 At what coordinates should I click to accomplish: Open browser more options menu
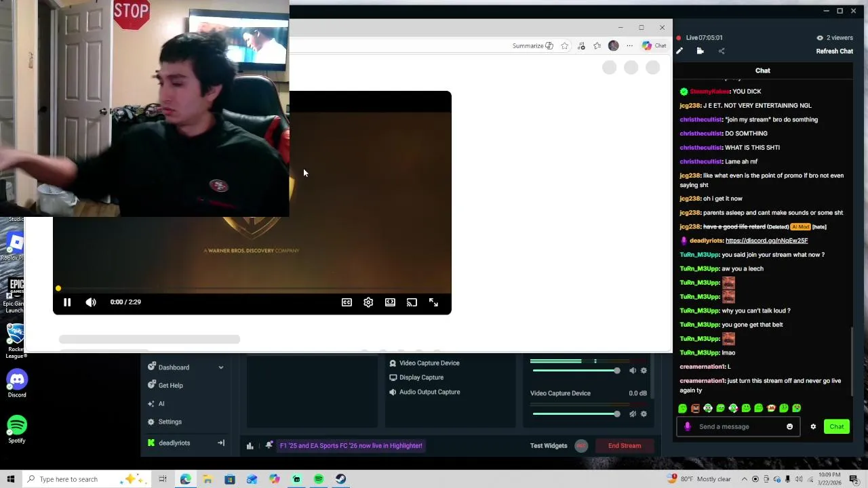point(629,46)
